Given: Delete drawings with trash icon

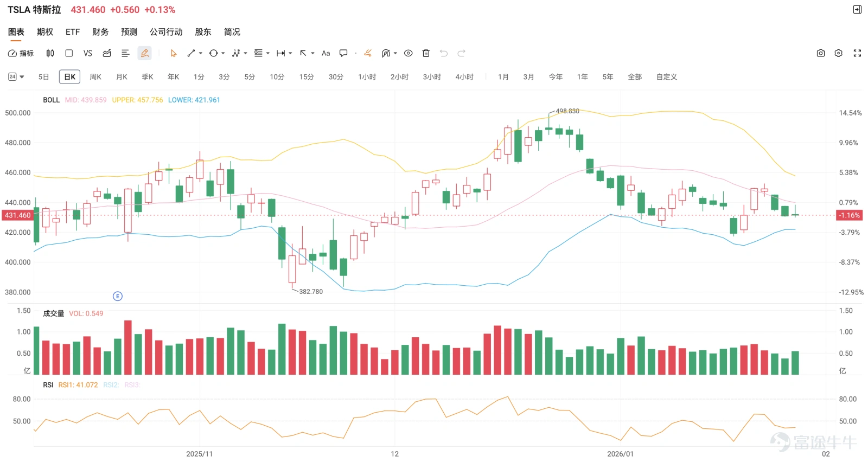Looking at the screenshot, I should (426, 53).
